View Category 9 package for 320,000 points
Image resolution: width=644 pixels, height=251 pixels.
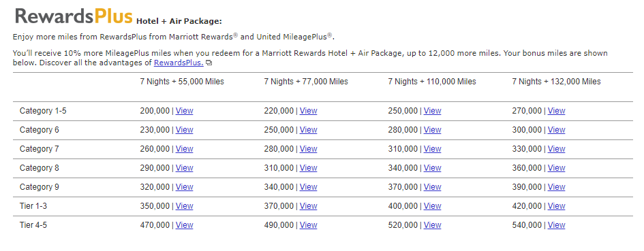pyautogui.click(x=185, y=187)
